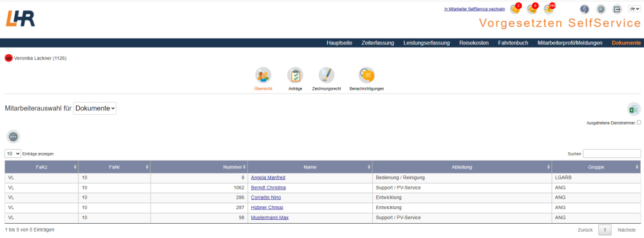Click the logout exit icon

[618, 9]
